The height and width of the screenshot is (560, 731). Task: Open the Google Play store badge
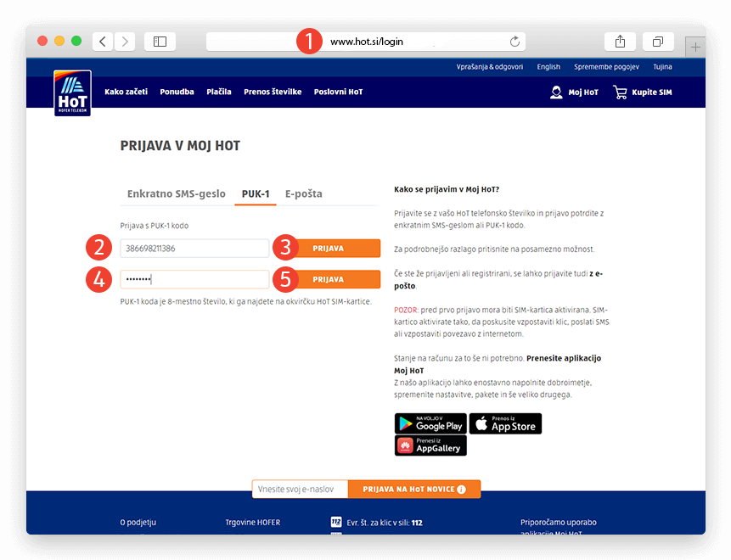pyautogui.click(x=430, y=423)
